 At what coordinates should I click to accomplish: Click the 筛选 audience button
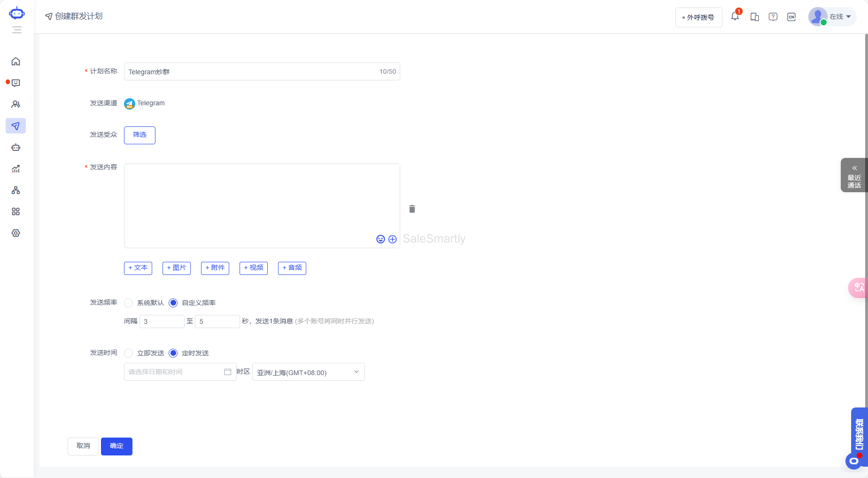click(139, 135)
